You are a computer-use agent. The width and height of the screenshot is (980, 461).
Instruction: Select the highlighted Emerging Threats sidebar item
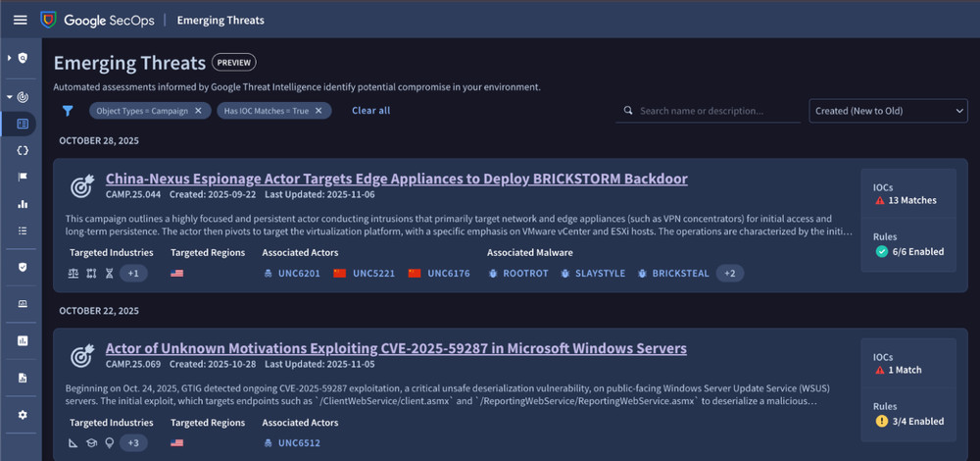click(22, 125)
